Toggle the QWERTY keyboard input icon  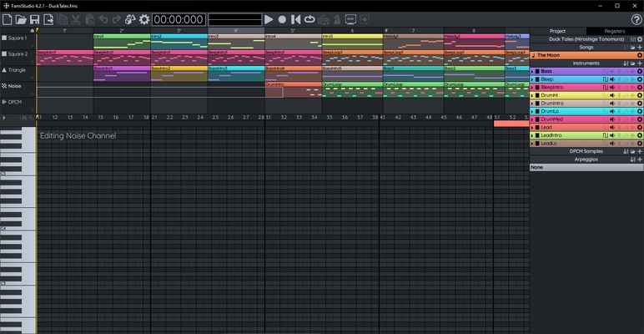324,19
